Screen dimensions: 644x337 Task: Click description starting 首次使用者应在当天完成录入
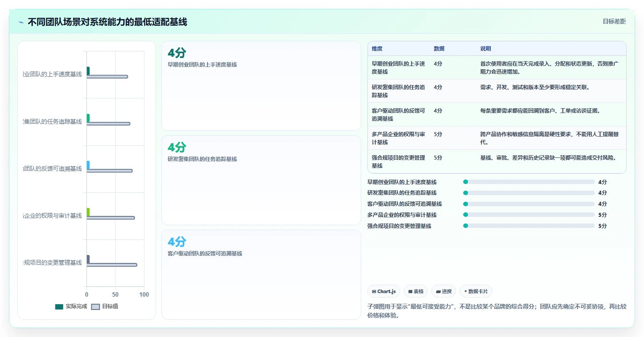point(550,67)
